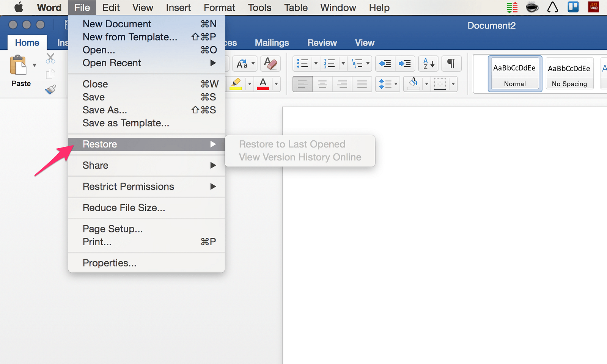
Task: Apply yellow text highlight color
Action: click(236, 84)
